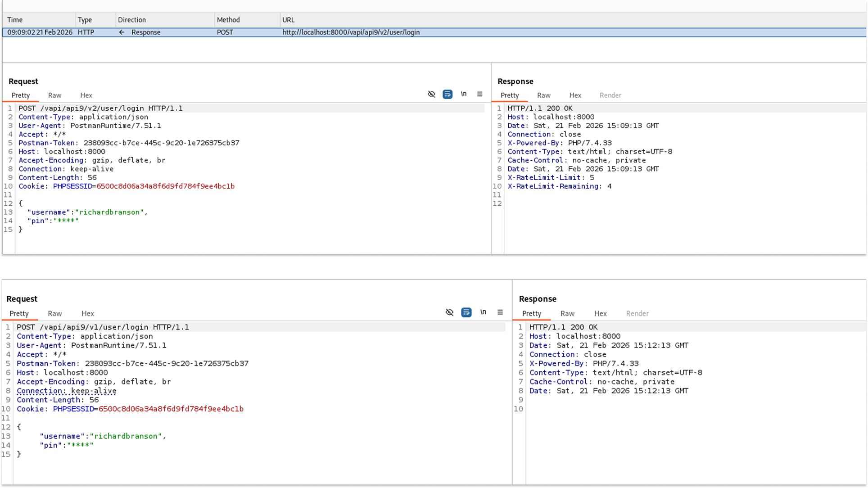The width and height of the screenshot is (868, 488).
Task: Toggle the word-wrap icon in bottom Request editor
Action: [466, 312]
